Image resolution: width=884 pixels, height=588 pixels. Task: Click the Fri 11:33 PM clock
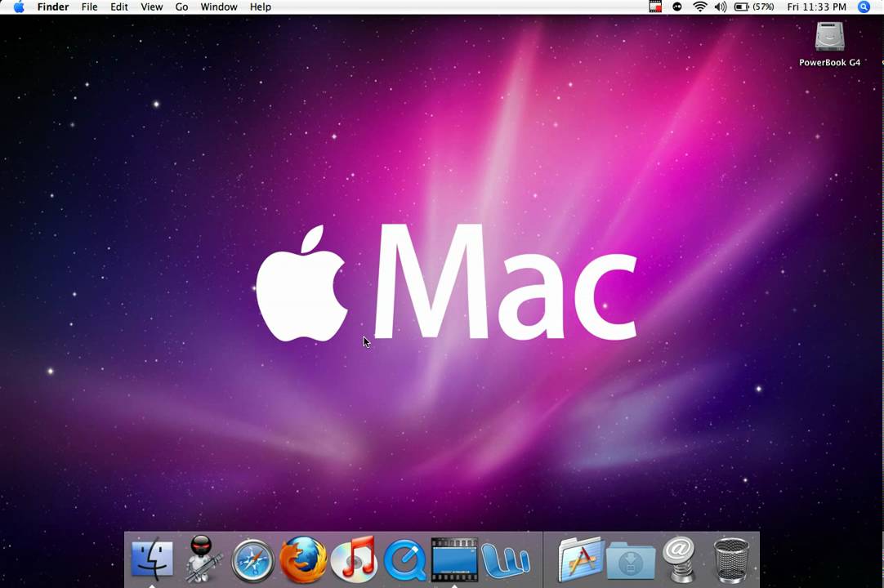pyautogui.click(x=817, y=7)
